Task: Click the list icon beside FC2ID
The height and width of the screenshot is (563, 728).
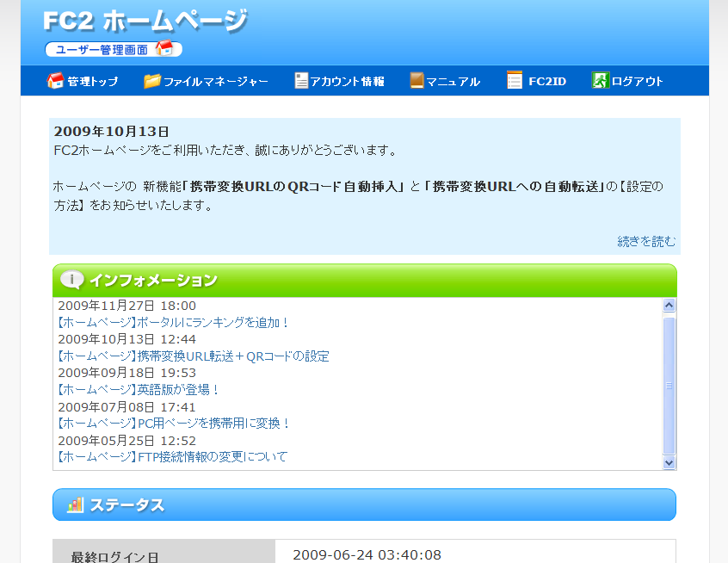Action: pos(515,80)
